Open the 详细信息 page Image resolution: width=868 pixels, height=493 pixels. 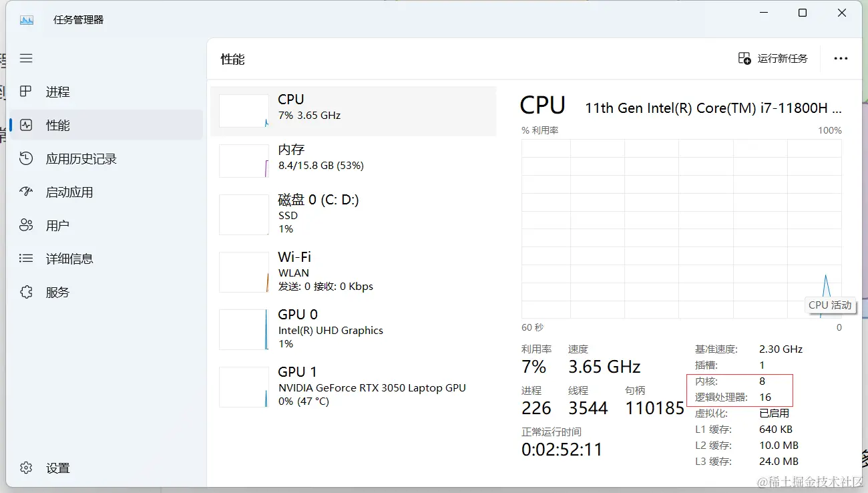[107, 259]
